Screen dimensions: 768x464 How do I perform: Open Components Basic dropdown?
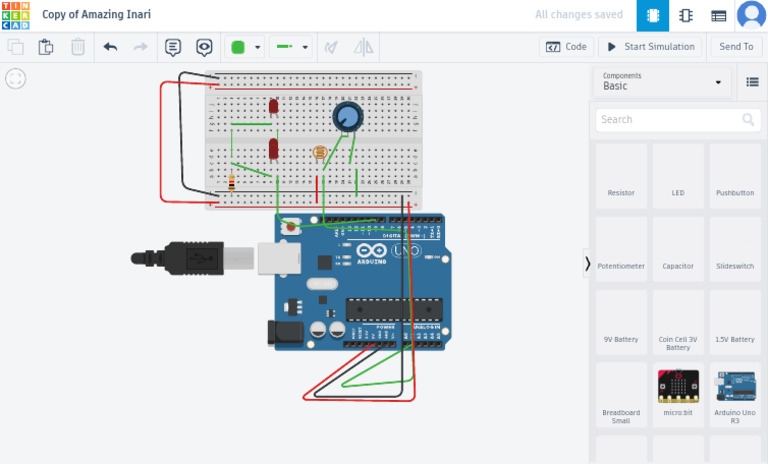click(662, 82)
